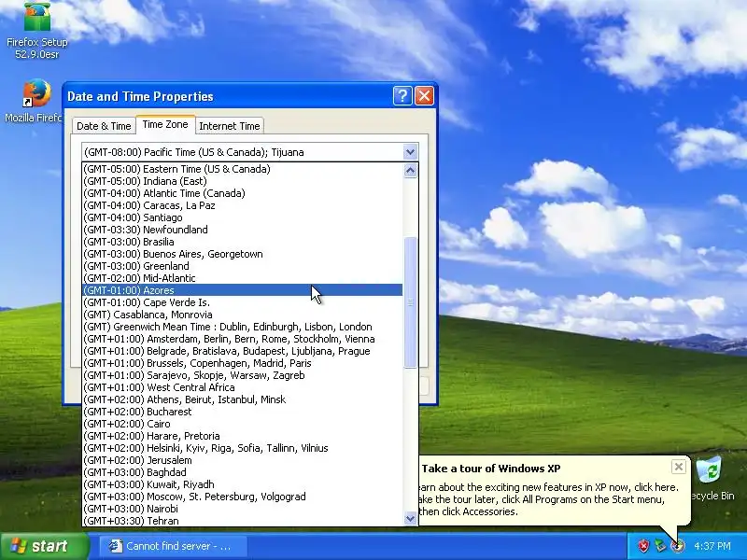Click the time zone list scrollbar thumb
747x560 pixels.
coord(410,302)
